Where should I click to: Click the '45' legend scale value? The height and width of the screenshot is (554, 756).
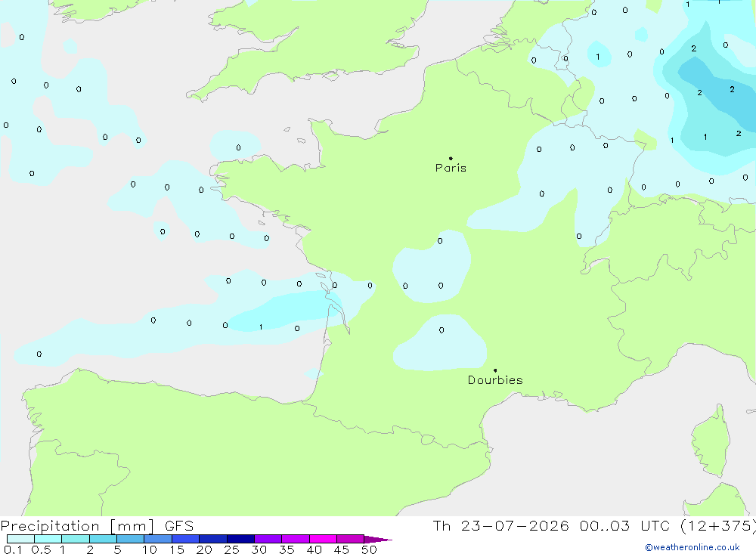pyautogui.click(x=342, y=549)
